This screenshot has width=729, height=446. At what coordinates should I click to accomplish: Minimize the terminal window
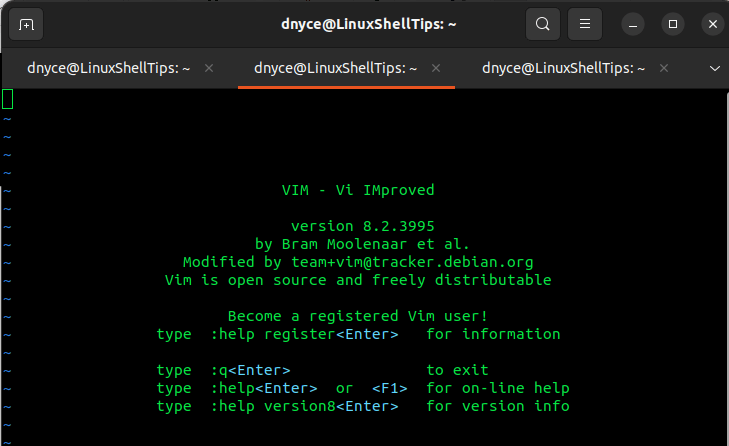click(x=633, y=24)
